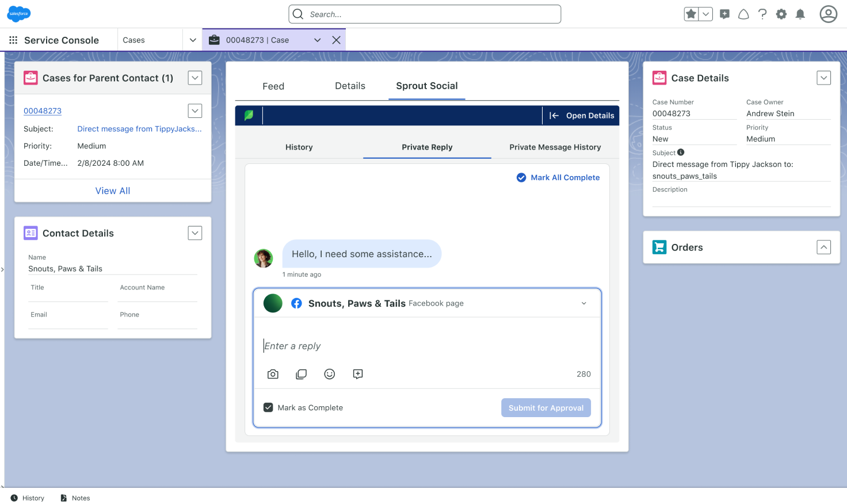Viewport: 847px width, 504px height.
Task: Click the 'Hello, I need some assistance...' message bubble
Action: coord(362,254)
